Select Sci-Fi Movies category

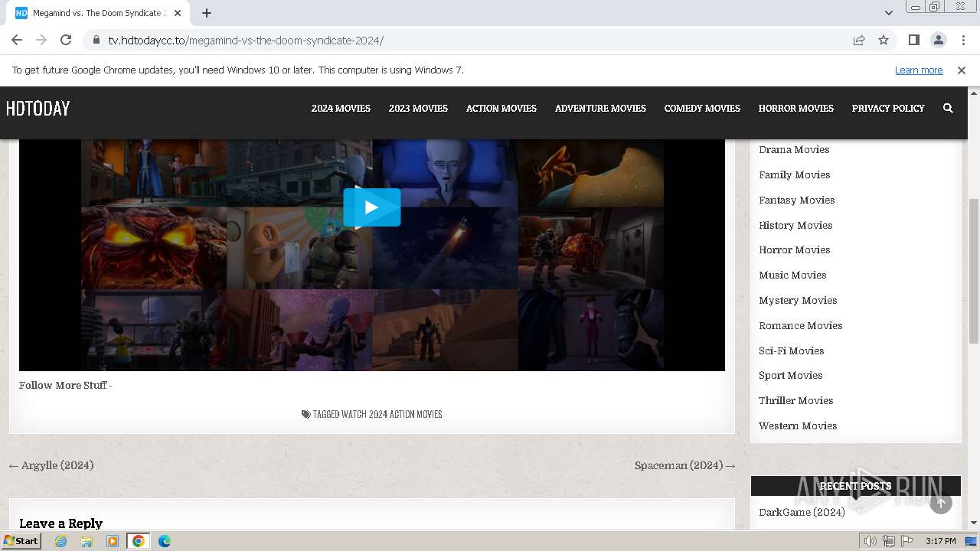click(x=792, y=351)
